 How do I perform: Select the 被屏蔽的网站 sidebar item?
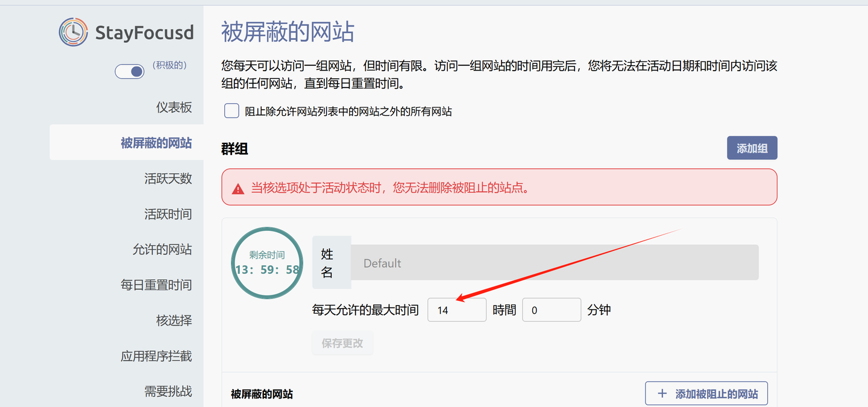pos(127,143)
